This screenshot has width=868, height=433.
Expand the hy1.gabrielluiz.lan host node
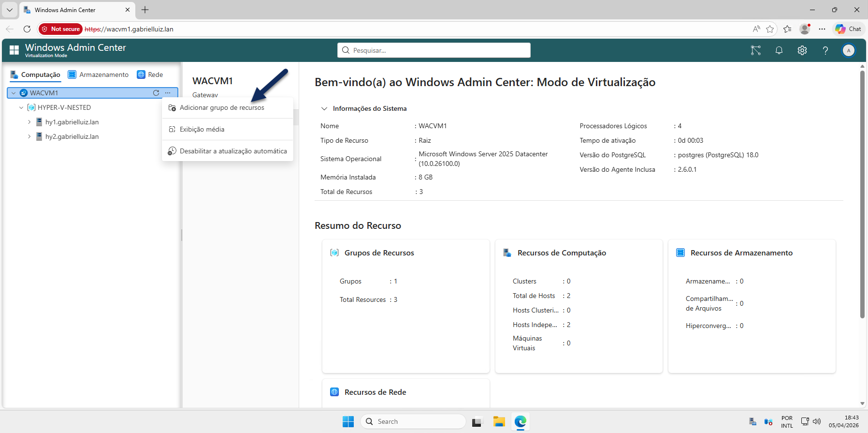[x=29, y=122]
